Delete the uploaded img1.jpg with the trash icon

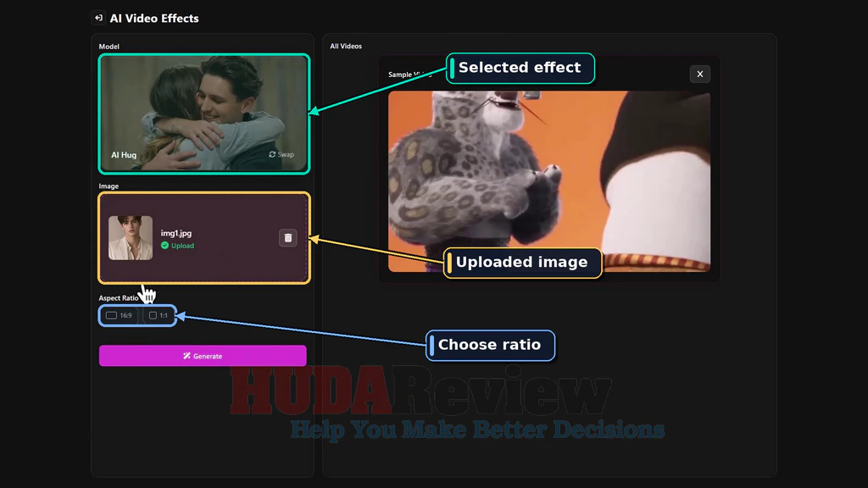288,238
